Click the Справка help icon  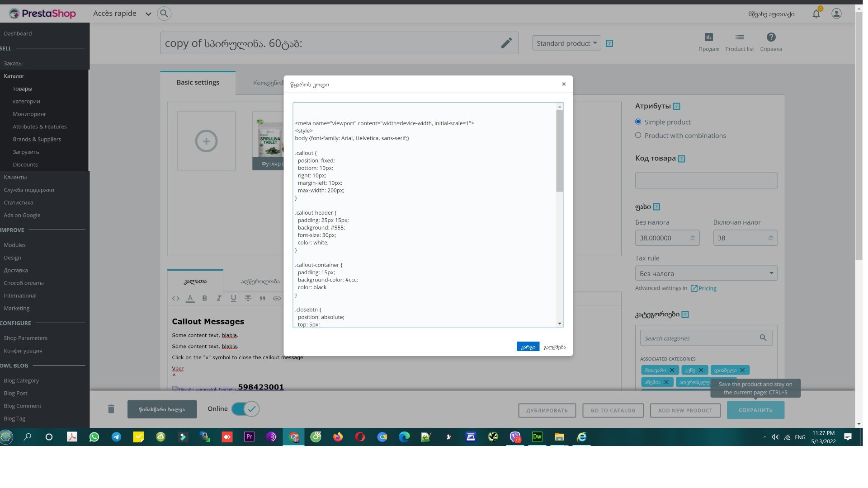771,38
